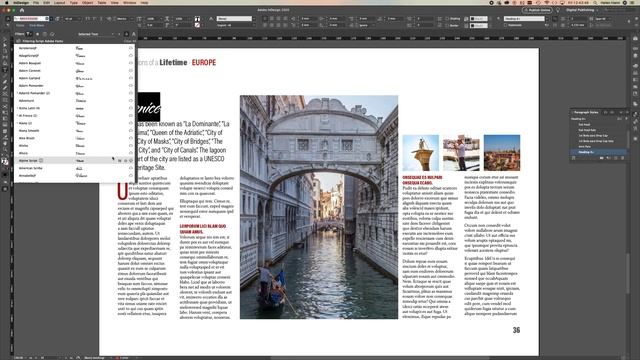Toggle the Hyphenate checkbox
This screenshot has height=360, width=640.
(505, 25)
